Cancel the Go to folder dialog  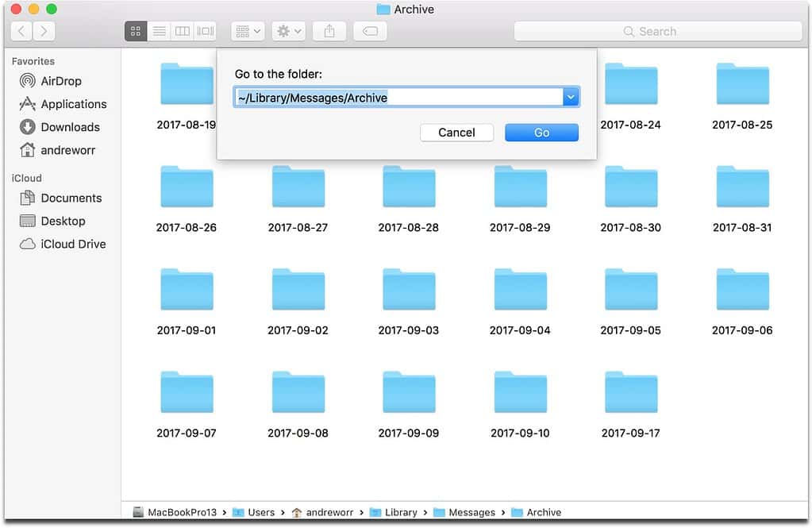(x=456, y=133)
